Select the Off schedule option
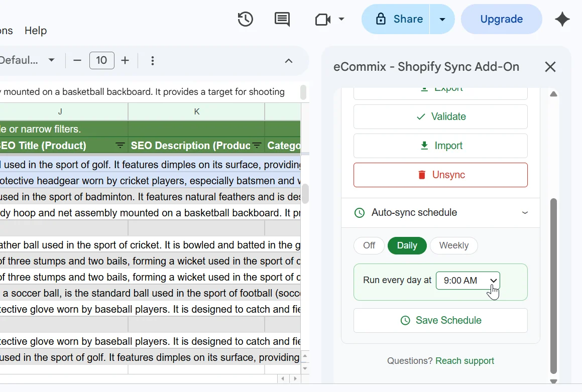The image size is (582, 392). pos(369,245)
